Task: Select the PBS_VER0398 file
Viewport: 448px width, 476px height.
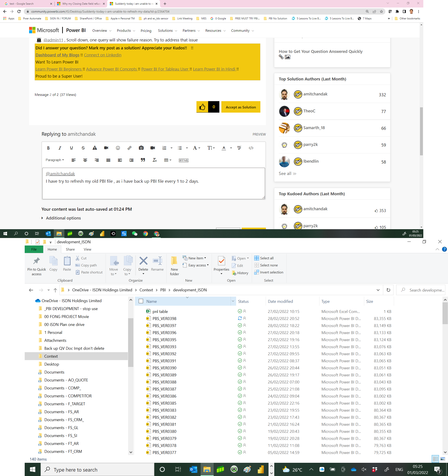Action: [164, 319]
